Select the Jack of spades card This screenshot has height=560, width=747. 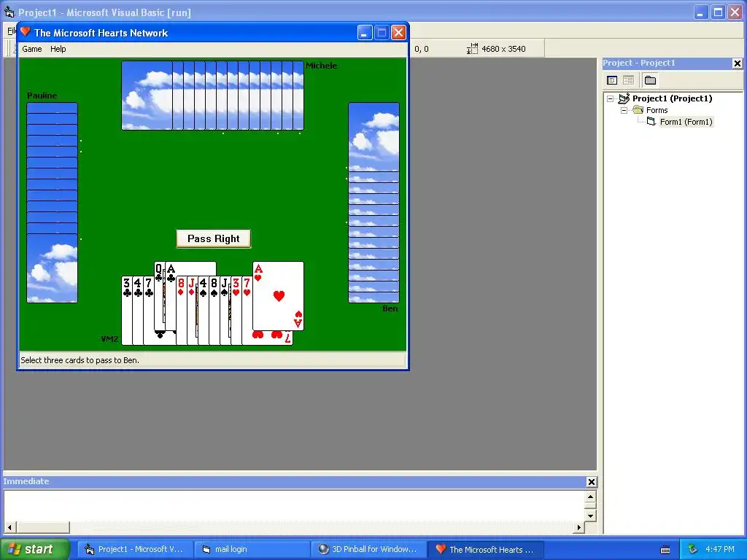[225, 309]
